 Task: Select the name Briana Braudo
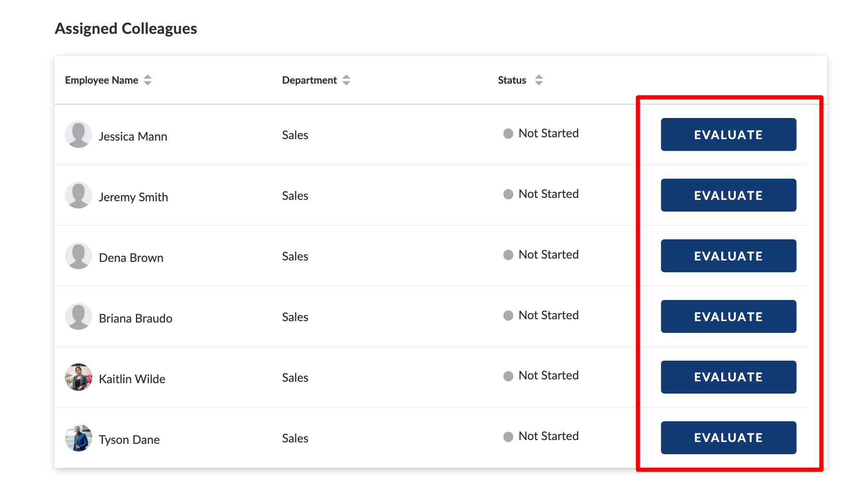point(135,318)
